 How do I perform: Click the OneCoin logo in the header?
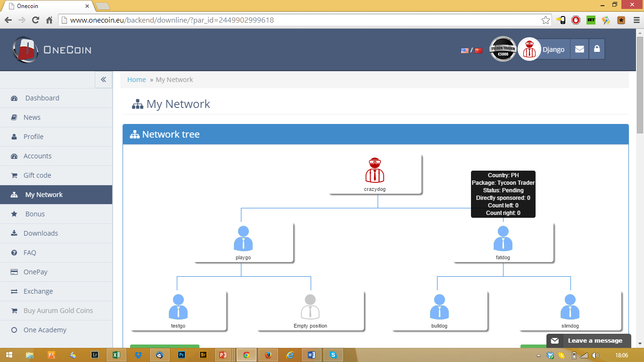(x=52, y=49)
